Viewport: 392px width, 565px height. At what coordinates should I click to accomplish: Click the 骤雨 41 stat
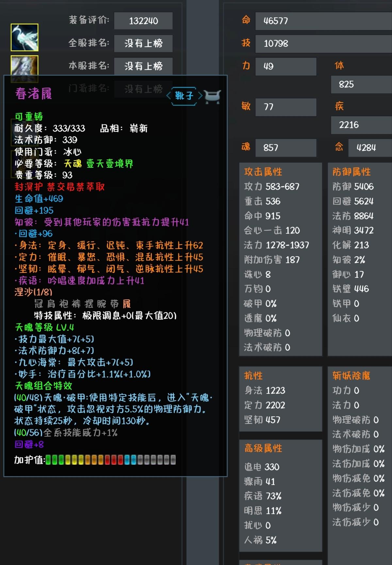(x=260, y=482)
